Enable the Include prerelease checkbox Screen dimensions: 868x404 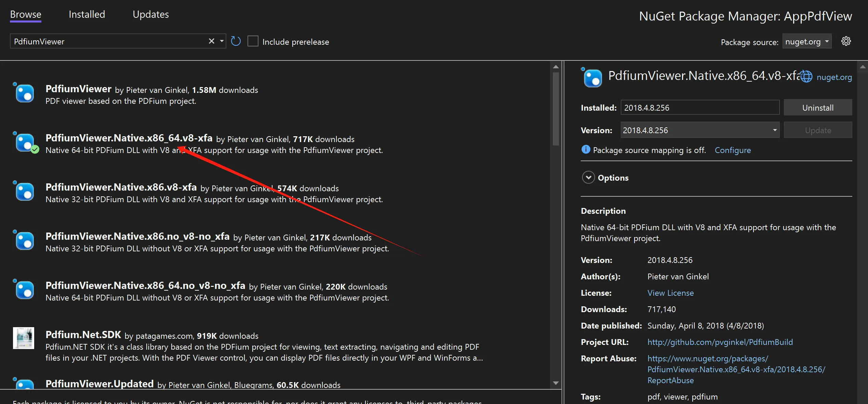point(253,41)
